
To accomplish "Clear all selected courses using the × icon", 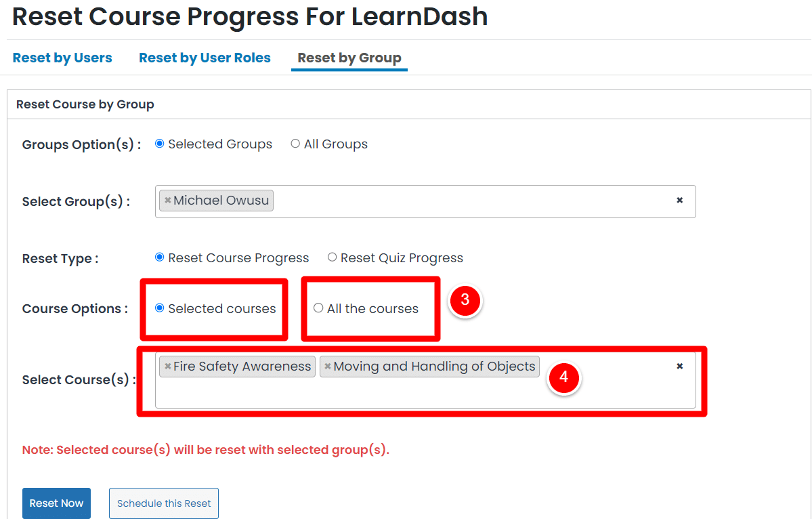I will 679,366.
